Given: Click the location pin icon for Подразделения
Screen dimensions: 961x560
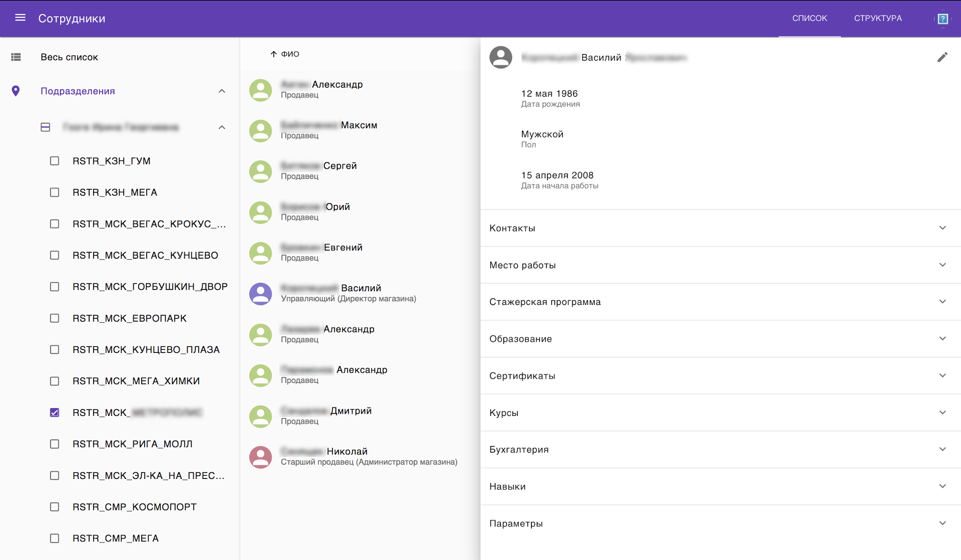Looking at the screenshot, I should point(16,91).
